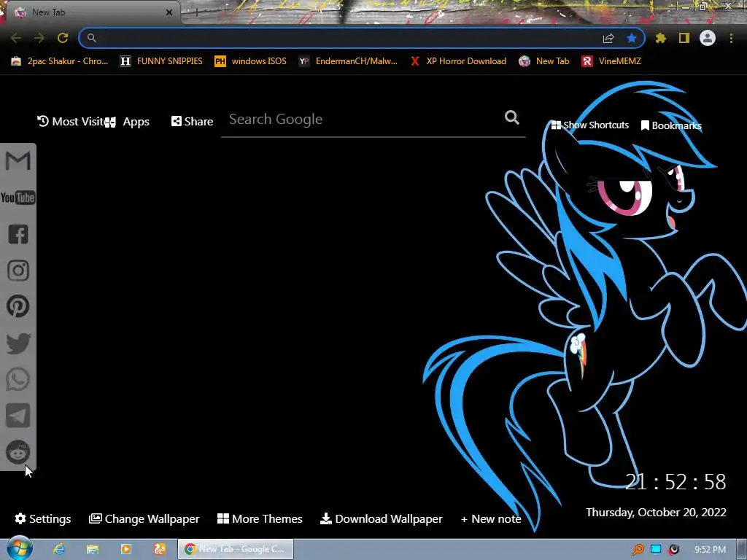Open the EndermanCH/Malw... bookmark

(x=348, y=61)
